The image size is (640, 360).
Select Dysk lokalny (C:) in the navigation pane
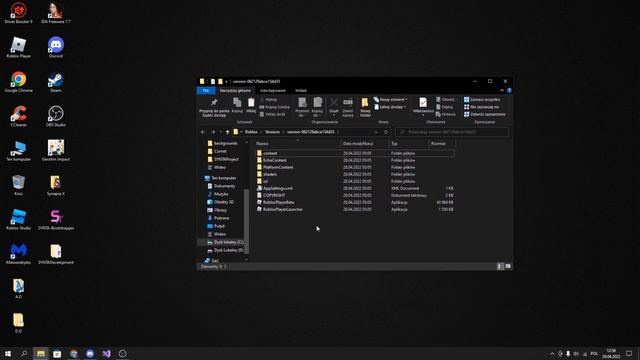click(x=225, y=242)
